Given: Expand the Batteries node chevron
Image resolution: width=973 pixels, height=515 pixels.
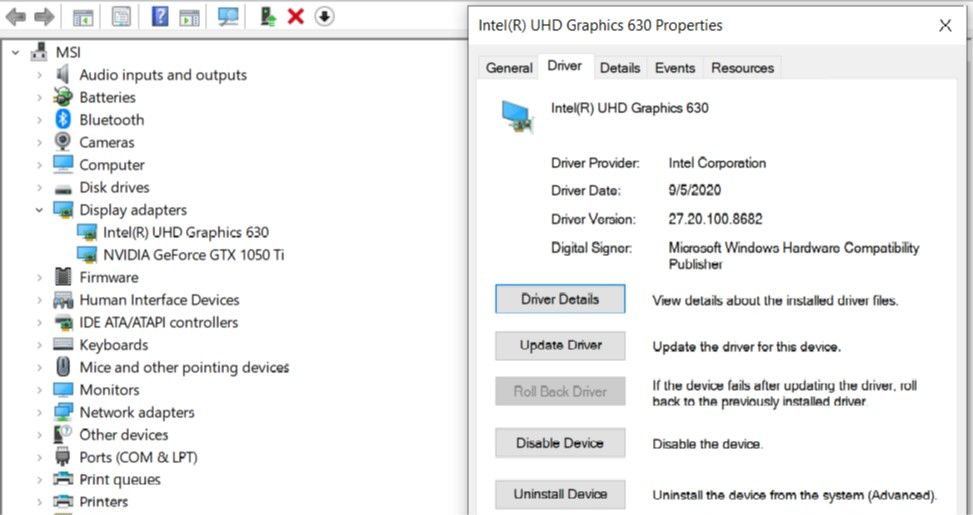Looking at the screenshot, I should click(39, 97).
